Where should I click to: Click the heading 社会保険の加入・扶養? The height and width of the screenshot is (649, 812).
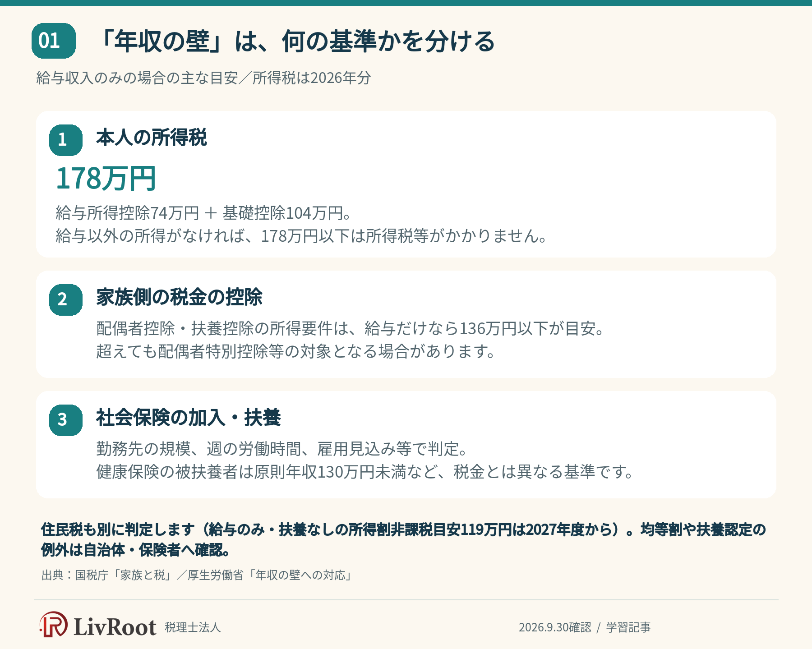189,418
